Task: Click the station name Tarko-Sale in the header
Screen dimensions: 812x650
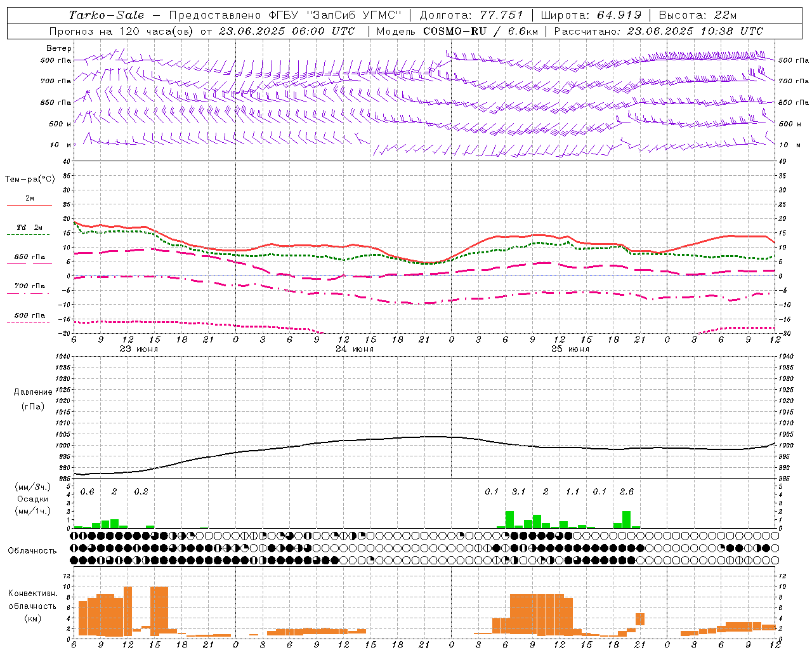Action: pos(107,15)
